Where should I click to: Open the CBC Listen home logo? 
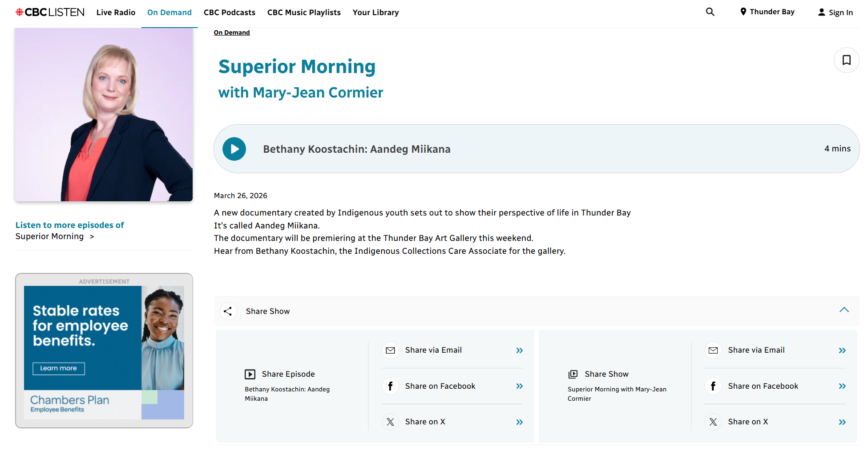point(50,12)
